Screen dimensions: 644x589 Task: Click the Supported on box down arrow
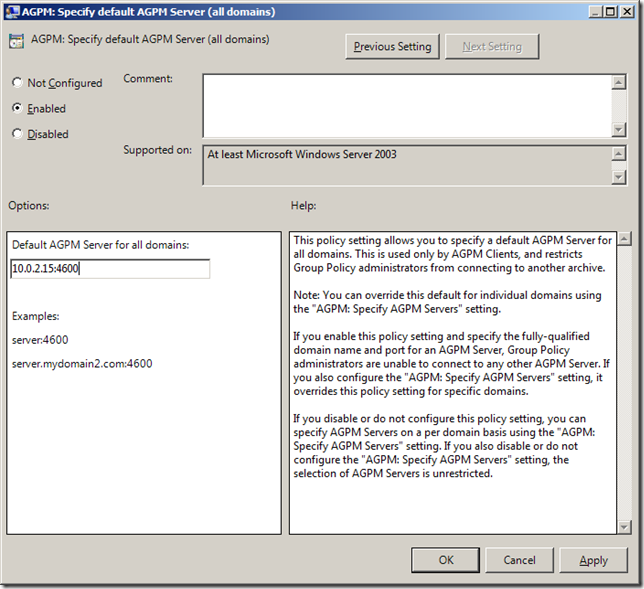coord(619,177)
